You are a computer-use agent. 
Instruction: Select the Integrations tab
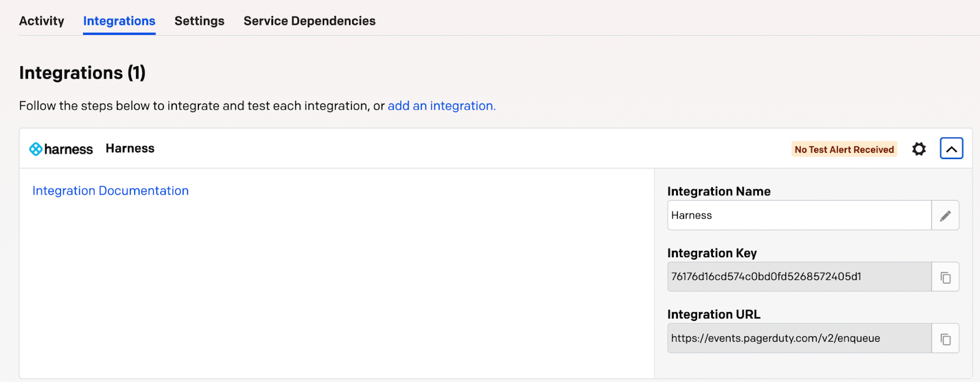[119, 20]
